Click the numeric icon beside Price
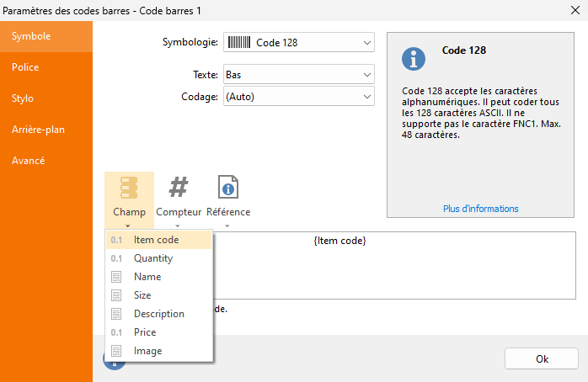Image resolution: width=588 pixels, height=382 pixels. pyautogui.click(x=116, y=332)
